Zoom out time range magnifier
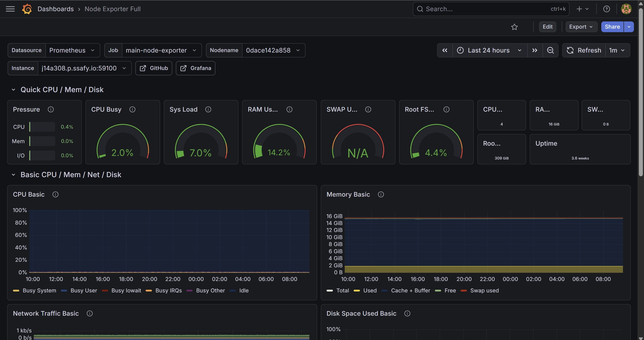Viewport: 644px width, 340px height. 550,50
